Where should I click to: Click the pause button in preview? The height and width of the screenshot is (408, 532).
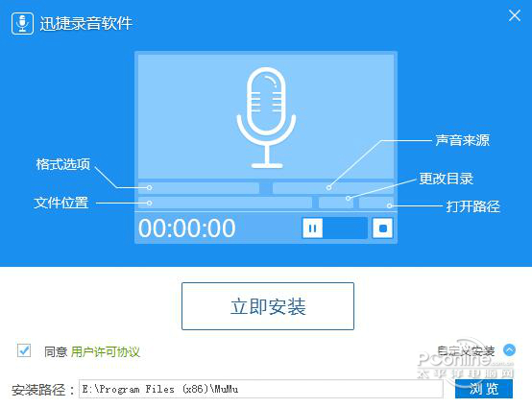(312, 228)
